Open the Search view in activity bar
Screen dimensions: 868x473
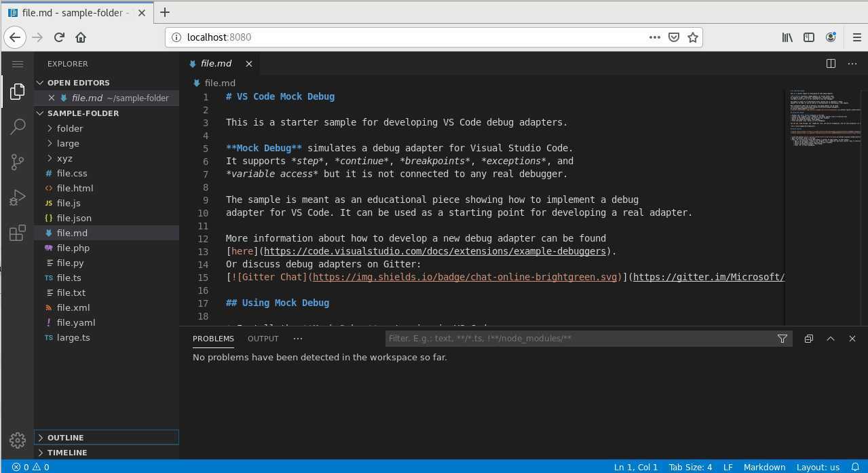click(x=18, y=126)
